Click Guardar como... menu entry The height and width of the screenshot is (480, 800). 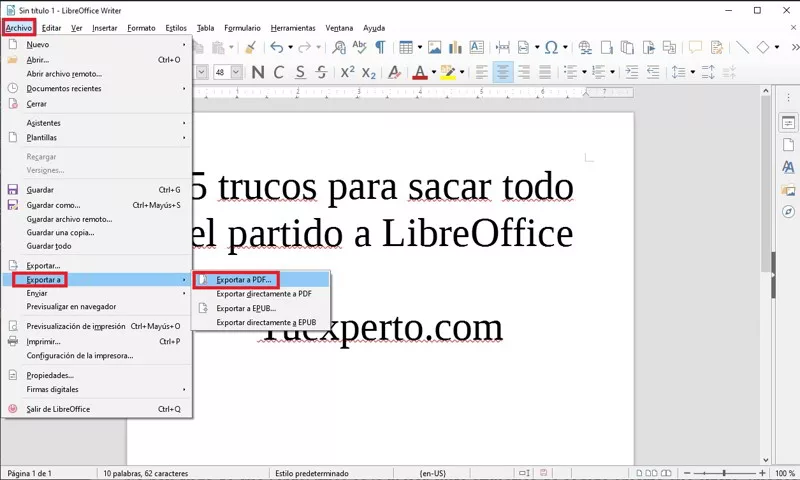coord(96,205)
